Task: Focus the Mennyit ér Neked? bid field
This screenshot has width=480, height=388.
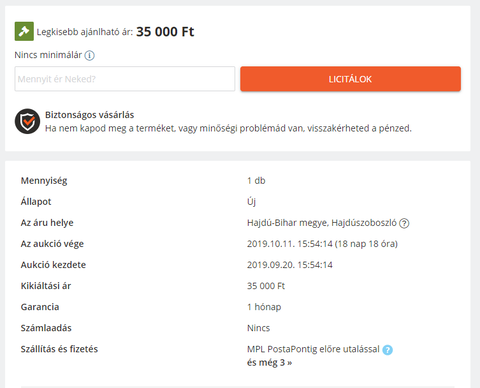Action: point(125,79)
